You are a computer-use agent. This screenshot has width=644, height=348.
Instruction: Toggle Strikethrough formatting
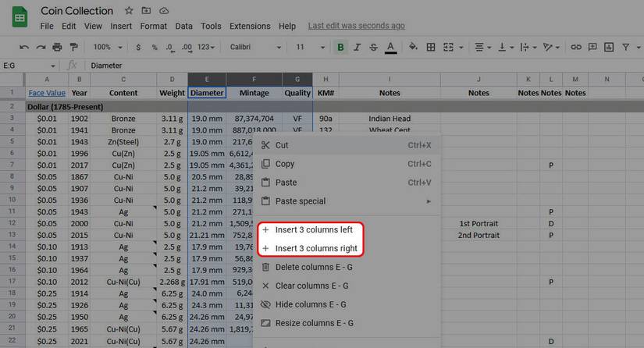375,48
